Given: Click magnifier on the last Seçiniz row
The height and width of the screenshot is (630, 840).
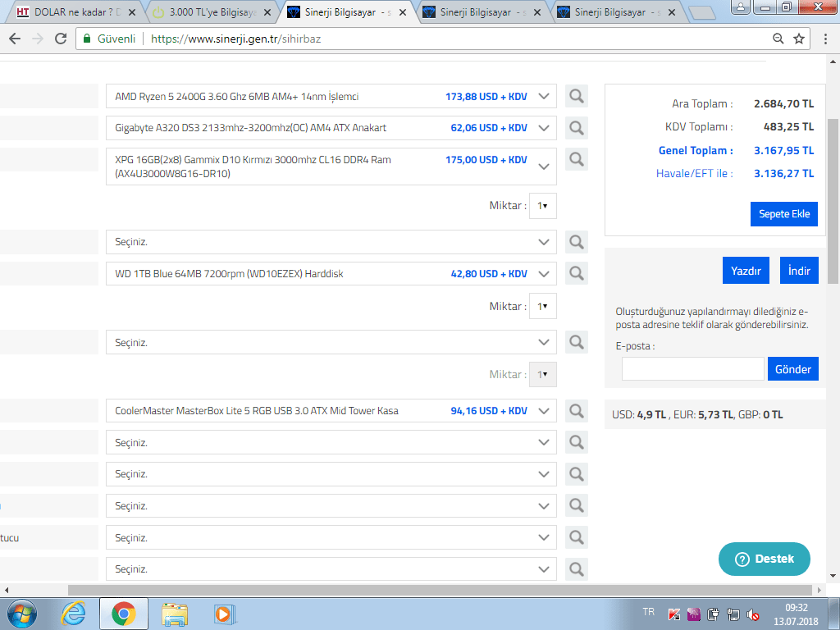Looking at the screenshot, I should [x=577, y=569].
